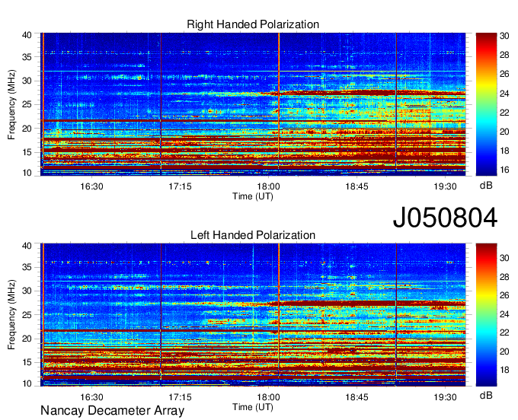Viewport: 518px width, 420px height.
Task: Select the top plot's color scale bar
Action: 486,104
